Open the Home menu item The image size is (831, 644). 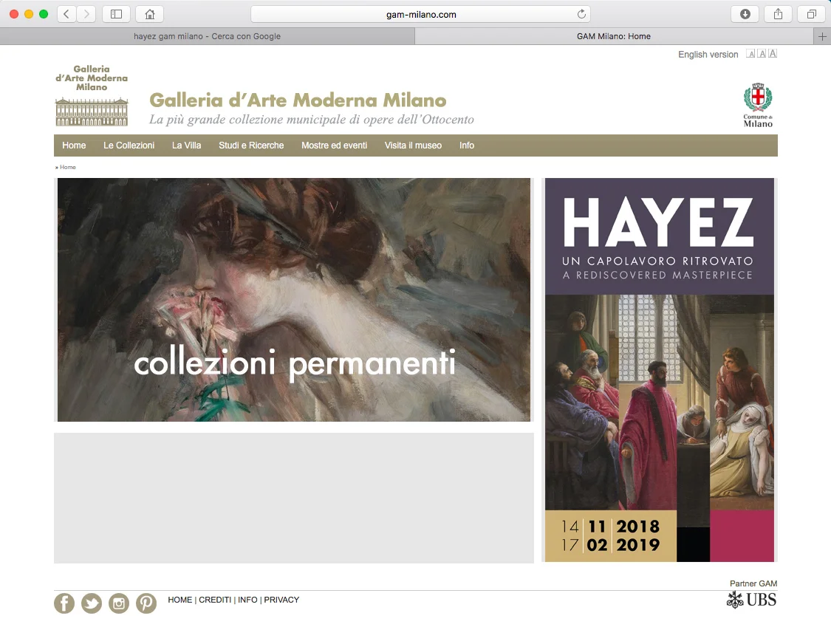(x=74, y=145)
